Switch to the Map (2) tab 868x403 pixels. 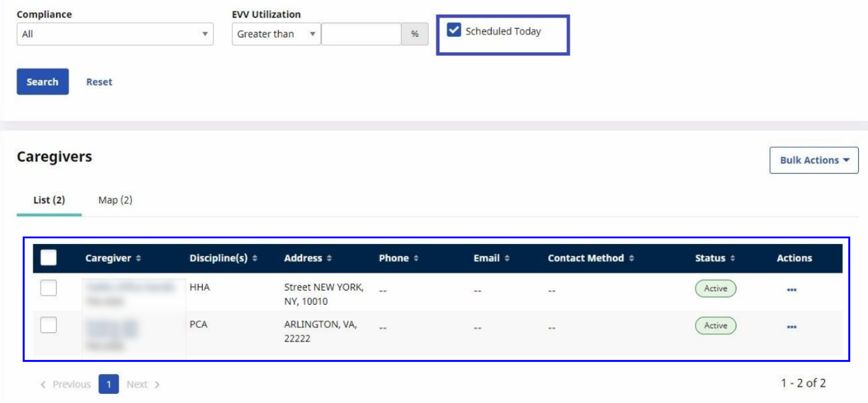coord(115,200)
